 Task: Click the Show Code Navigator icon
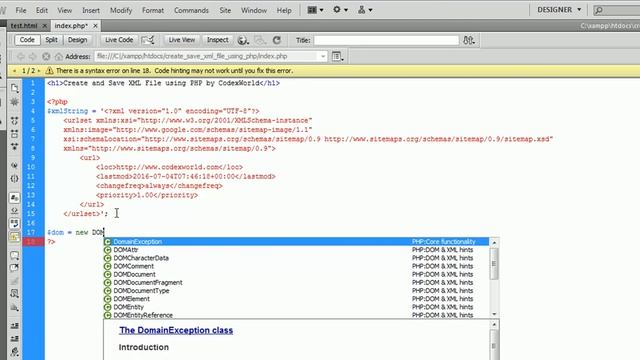coord(15,102)
